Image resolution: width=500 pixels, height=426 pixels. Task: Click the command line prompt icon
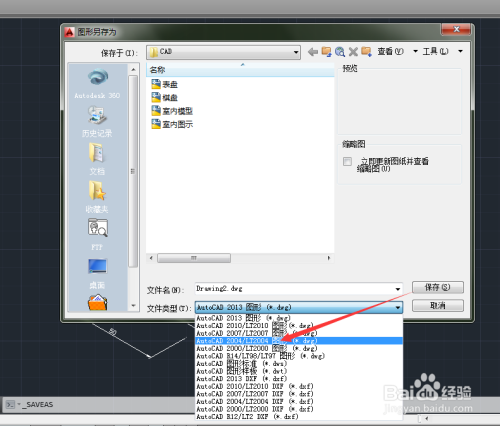(x=10, y=405)
